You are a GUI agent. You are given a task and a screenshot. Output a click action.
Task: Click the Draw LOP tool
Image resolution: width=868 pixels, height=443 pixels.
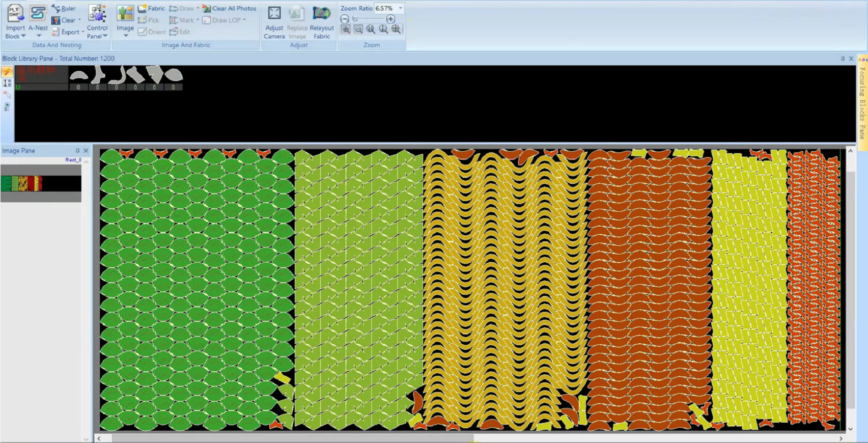222,20
